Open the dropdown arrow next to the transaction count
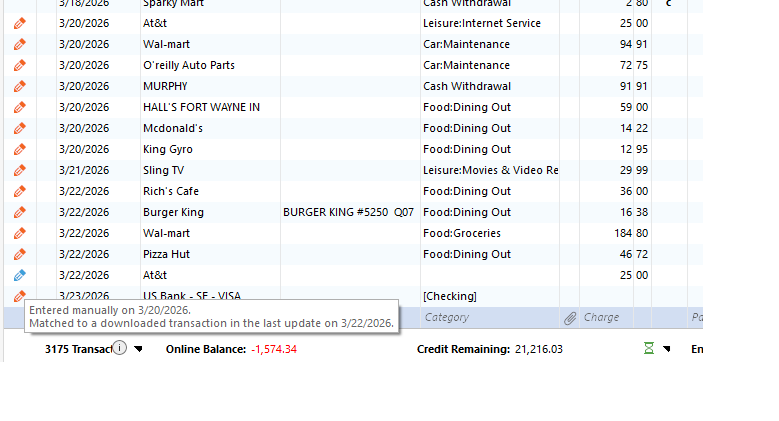Screen dimensions: 779x421 [x=138, y=349]
